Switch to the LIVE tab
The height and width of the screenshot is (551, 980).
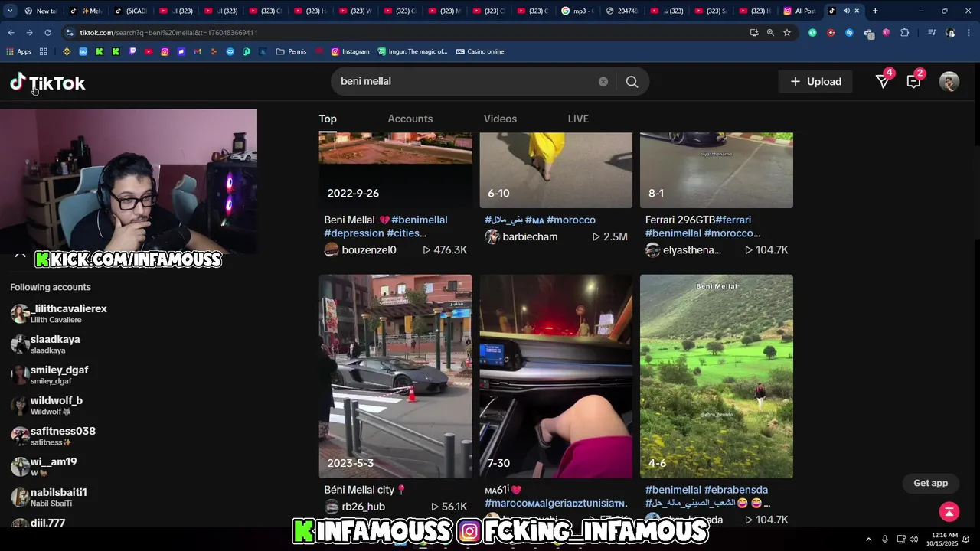click(578, 119)
